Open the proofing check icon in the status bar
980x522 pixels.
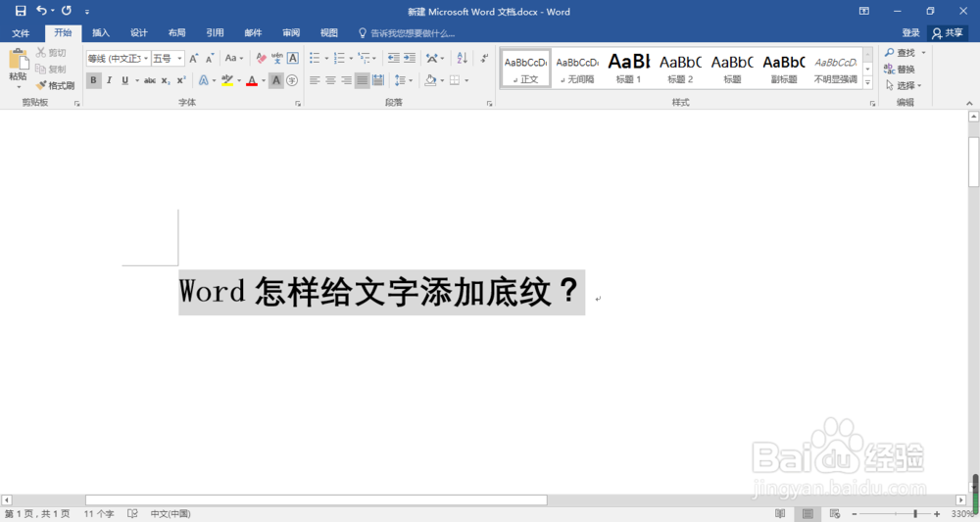[x=132, y=513]
